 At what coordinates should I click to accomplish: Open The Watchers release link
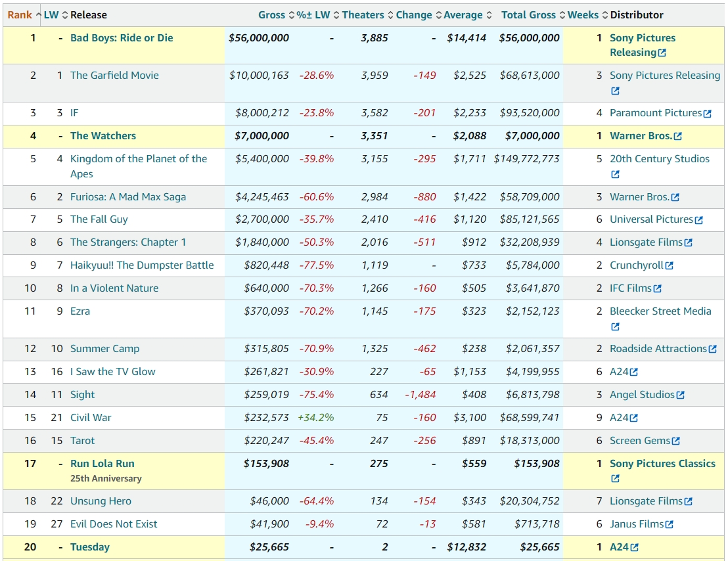tap(103, 136)
